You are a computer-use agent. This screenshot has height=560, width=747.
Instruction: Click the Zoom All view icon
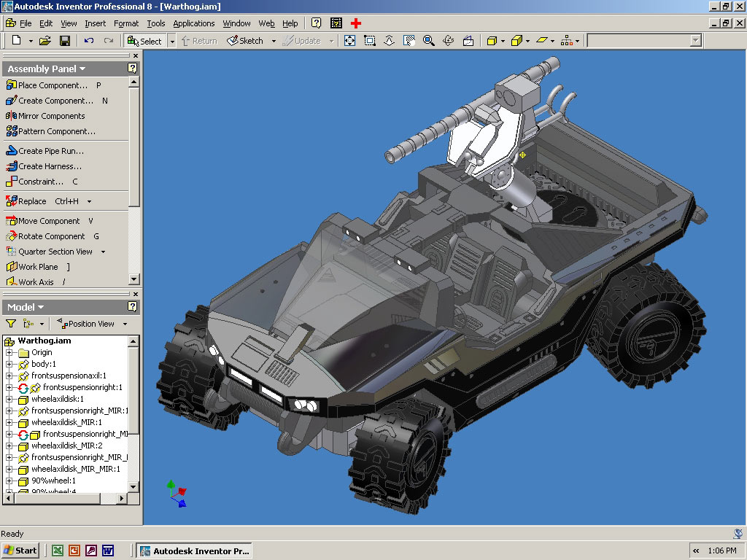pos(349,41)
